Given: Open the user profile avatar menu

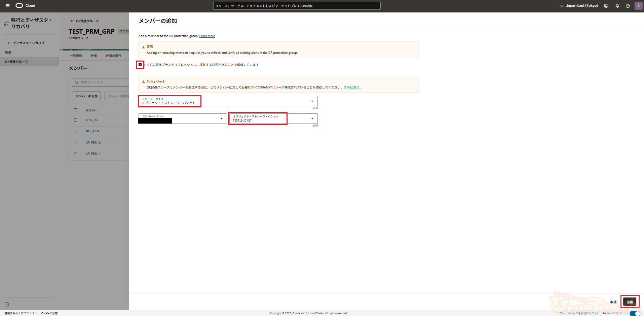Looking at the screenshot, I should click(x=638, y=6).
